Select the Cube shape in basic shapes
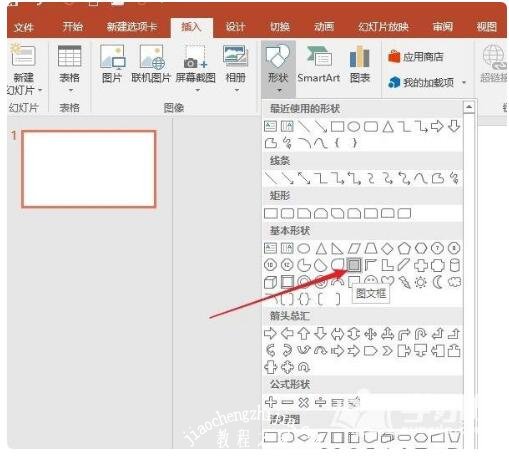Screen dimensions: 509x457 [270, 283]
